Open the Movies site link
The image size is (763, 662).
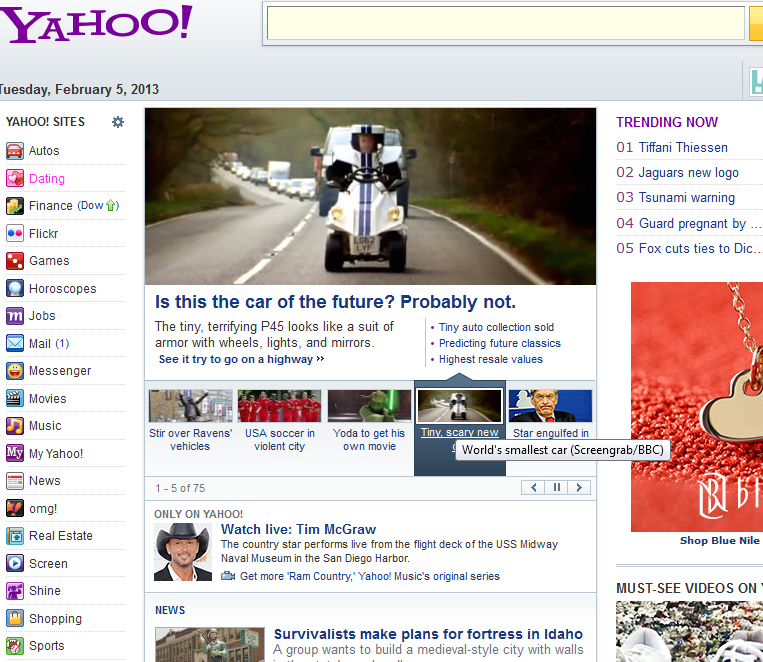48,399
